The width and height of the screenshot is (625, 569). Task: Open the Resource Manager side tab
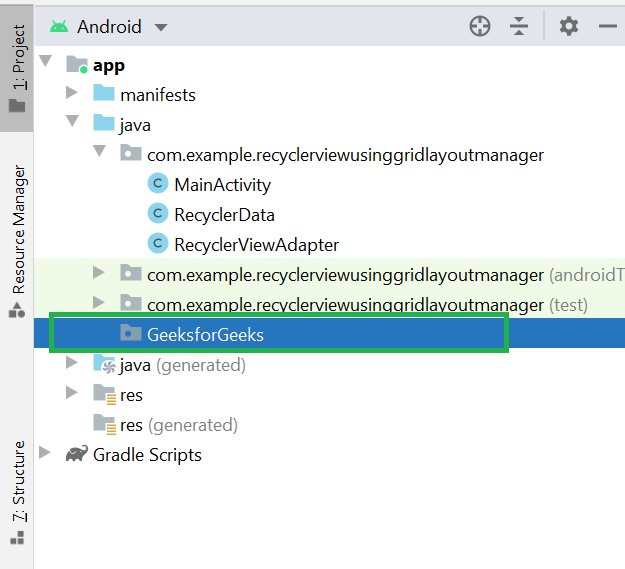[18, 240]
